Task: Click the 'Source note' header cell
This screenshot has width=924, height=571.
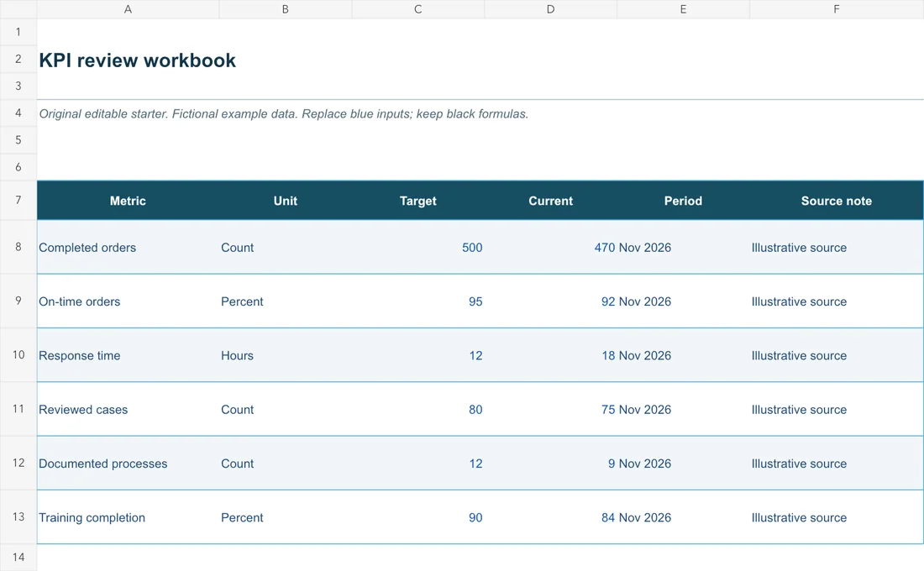Action: point(836,201)
